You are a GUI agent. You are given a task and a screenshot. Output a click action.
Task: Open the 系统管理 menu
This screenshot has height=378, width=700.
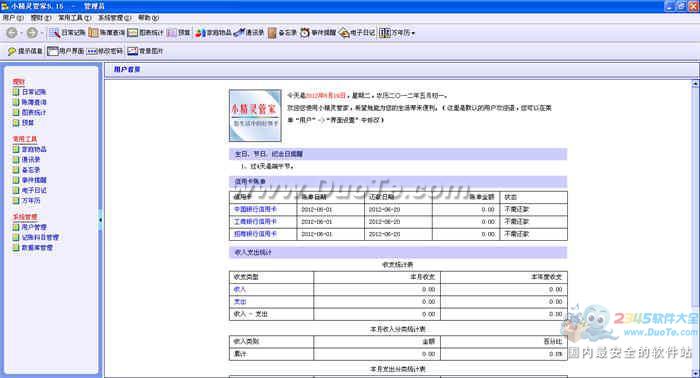pyautogui.click(x=114, y=18)
